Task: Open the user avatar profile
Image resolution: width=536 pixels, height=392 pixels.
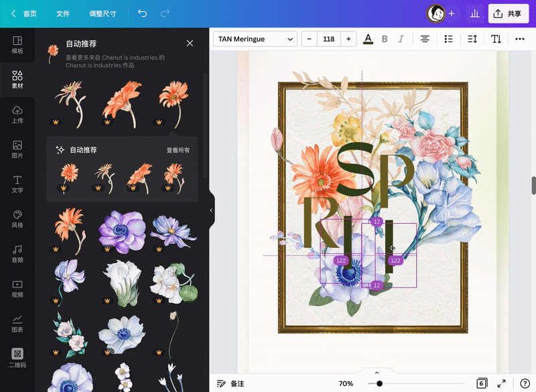Action: coord(435,13)
